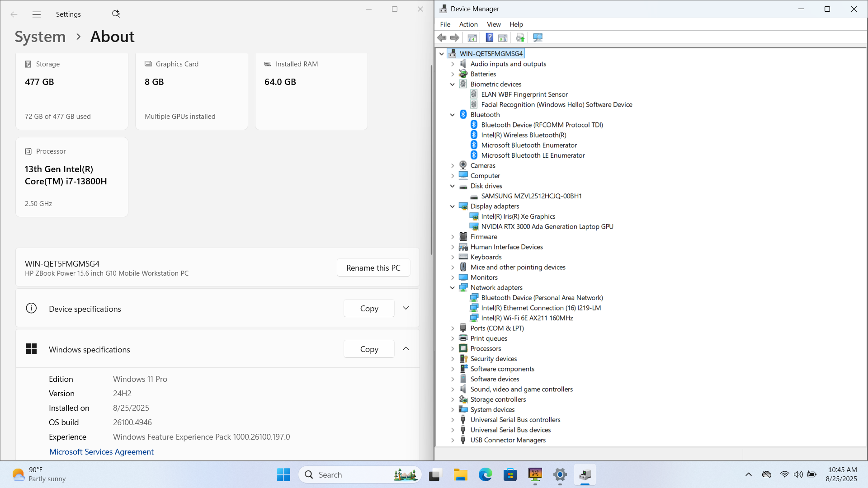Expand Device specifications section chevron
868x488 pixels.
(406, 308)
